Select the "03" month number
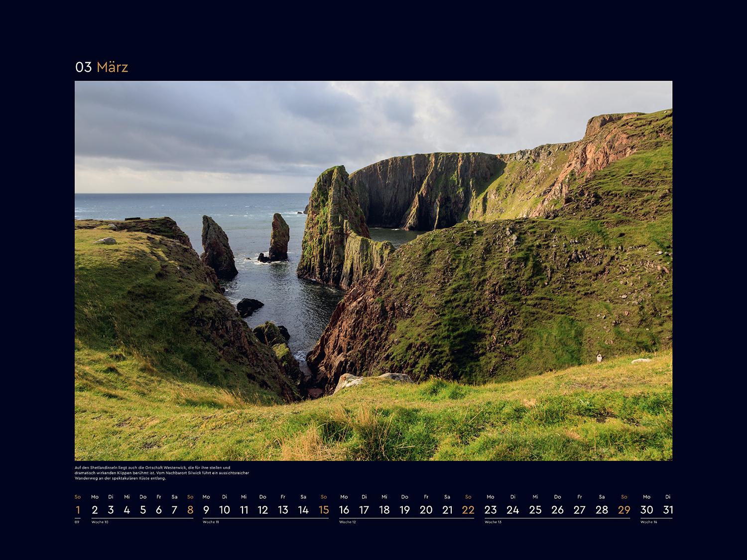The height and width of the screenshot is (560, 747). click(83, 67)
